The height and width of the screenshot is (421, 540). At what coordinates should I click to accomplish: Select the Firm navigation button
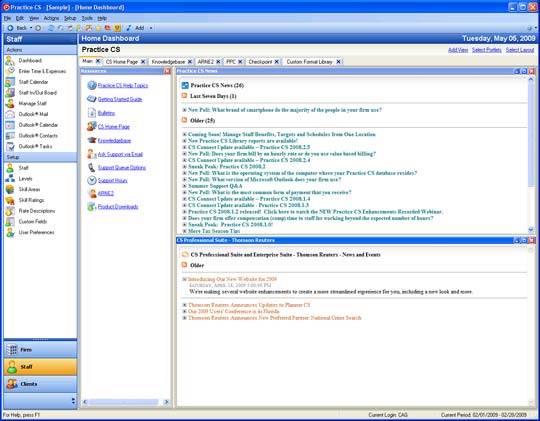(x=41, y=350)
